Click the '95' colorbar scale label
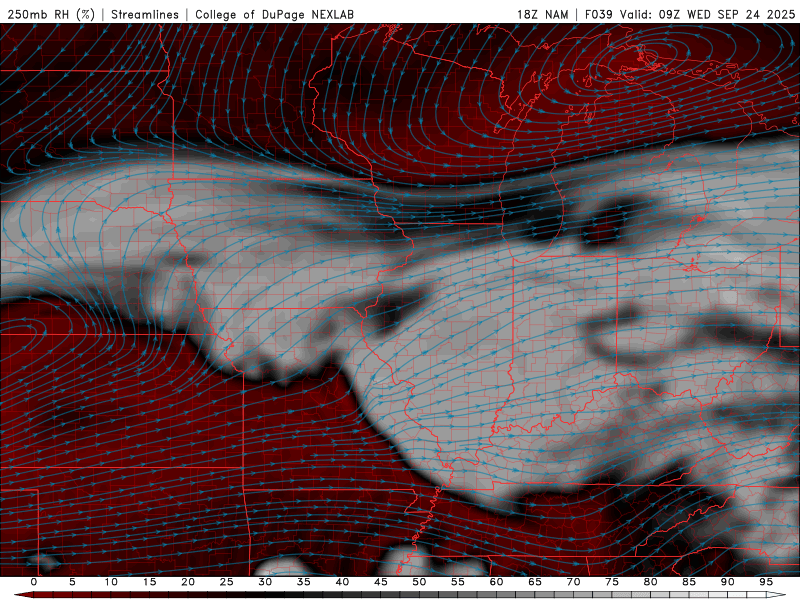Image resolution: width=800 pixels, height=600 pixels. (x=766, y=582)
